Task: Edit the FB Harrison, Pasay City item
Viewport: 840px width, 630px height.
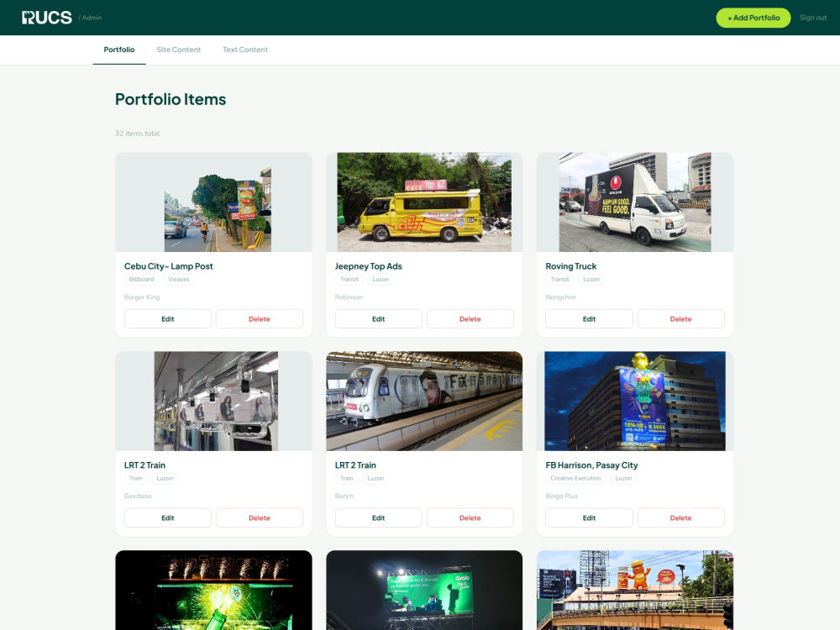Action: tap(589, 518)
